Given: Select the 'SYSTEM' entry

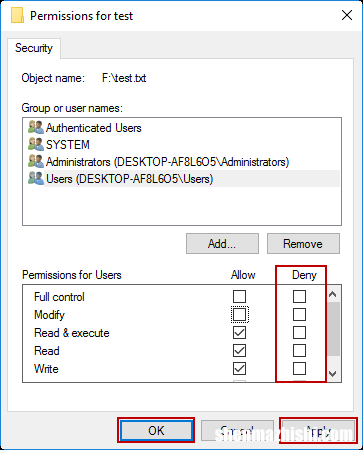Looking at the screenshot, I should point(68,145).
